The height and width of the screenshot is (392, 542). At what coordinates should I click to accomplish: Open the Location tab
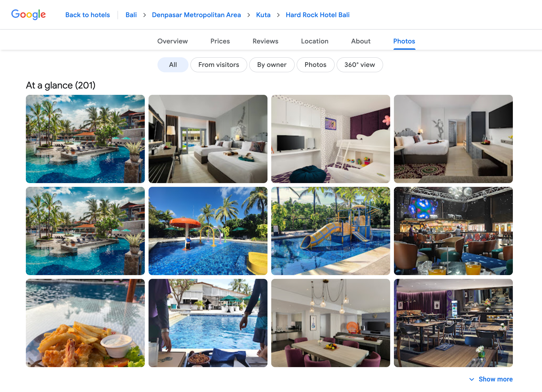click(x=314, y=41)
